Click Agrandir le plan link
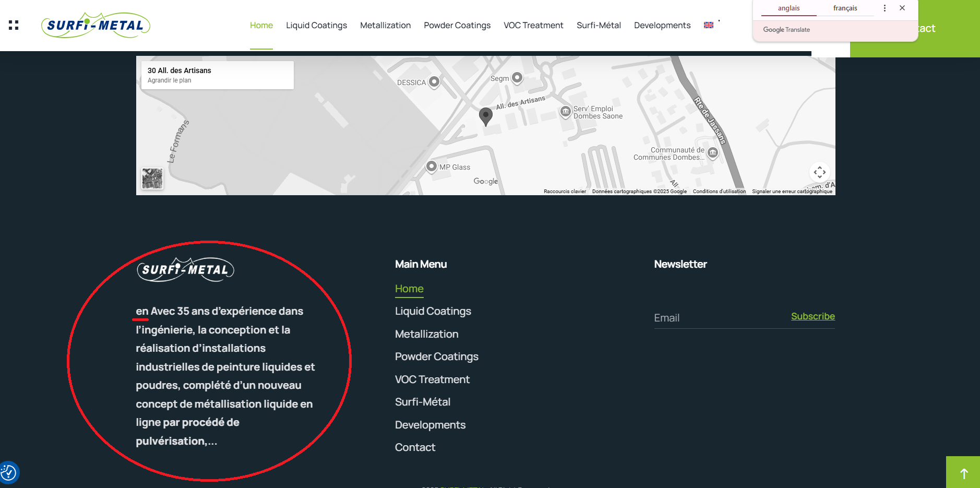This screenshot has width=980, height=488. (170, 80)
